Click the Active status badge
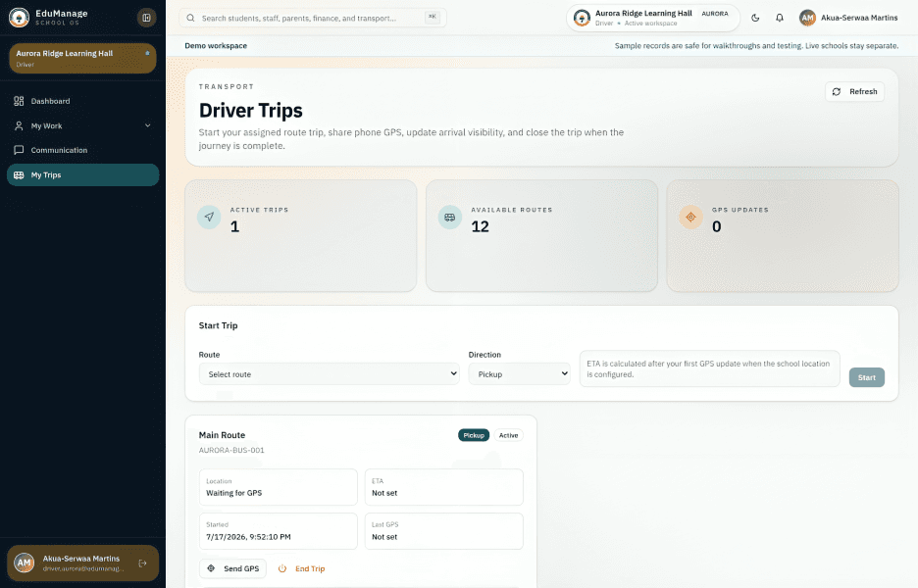Image resolution: width=918 pixels, height=588 pixels. point(508,435)
